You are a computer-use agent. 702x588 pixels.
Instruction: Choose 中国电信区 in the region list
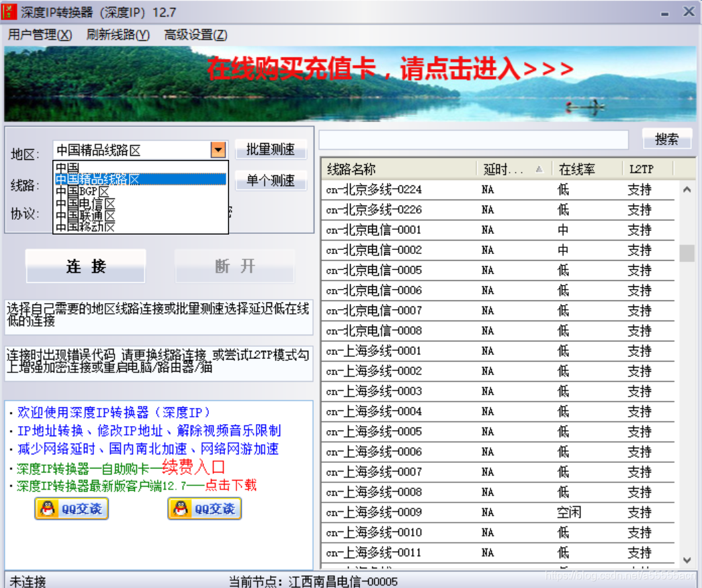click(140, 204)
